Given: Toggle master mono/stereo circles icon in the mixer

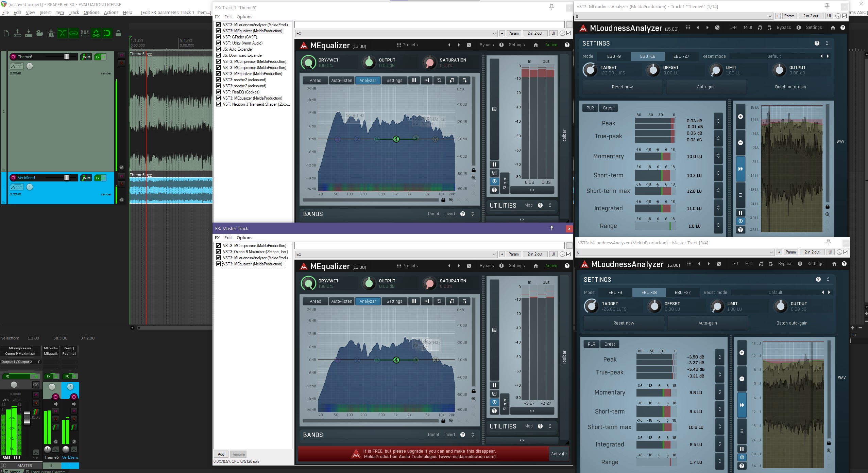Looking at the screenshot, I should [36, 385].
